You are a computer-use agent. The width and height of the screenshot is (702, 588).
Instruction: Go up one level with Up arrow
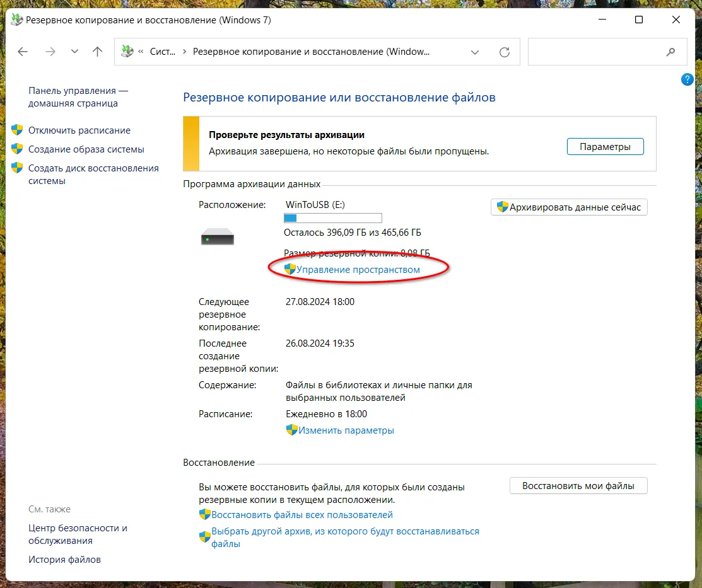(x=97, y=52)
